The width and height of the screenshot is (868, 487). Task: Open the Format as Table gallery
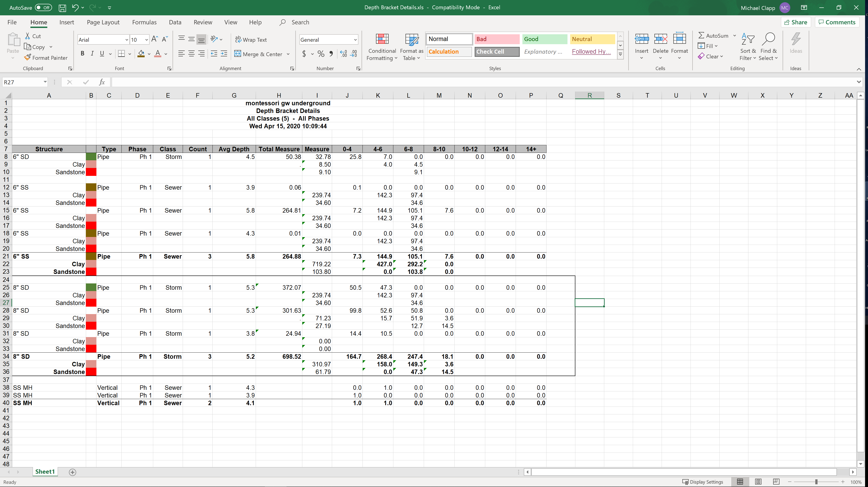point(411,47)
